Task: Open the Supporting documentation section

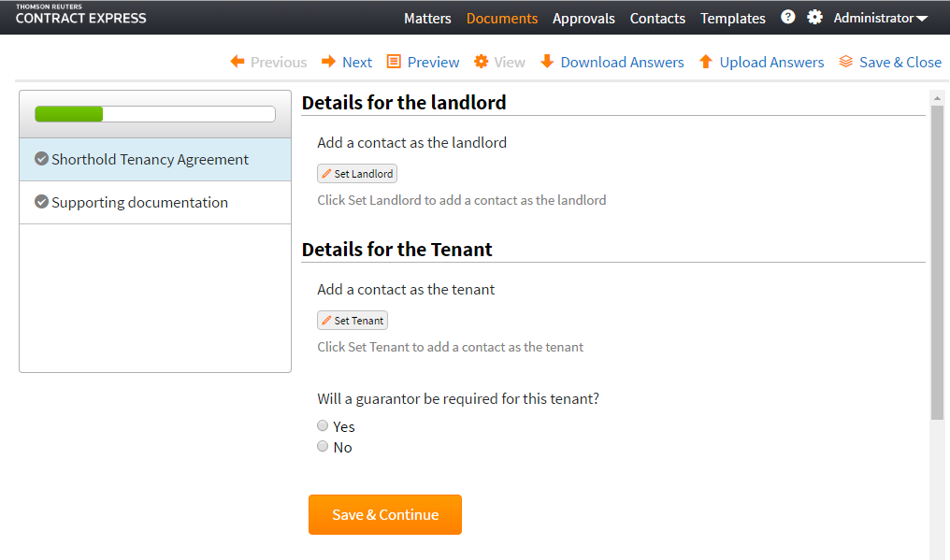Action: click(x=139, y=202)
